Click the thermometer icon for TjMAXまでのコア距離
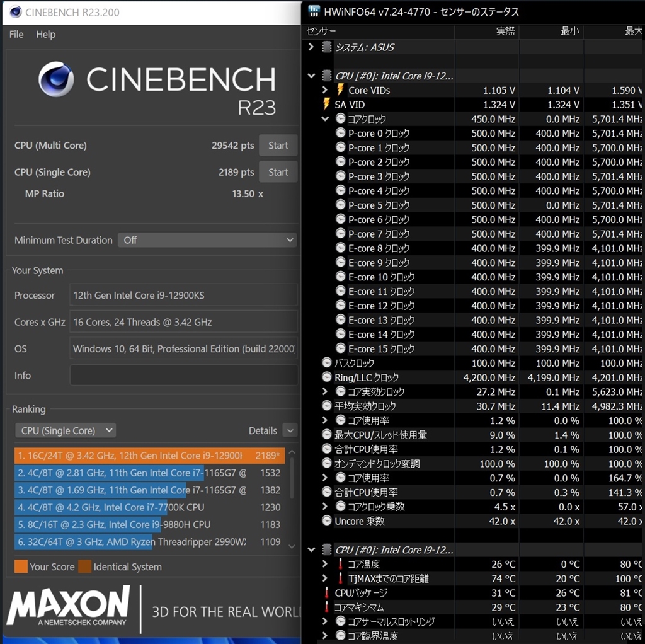 (x=340, y=578)
